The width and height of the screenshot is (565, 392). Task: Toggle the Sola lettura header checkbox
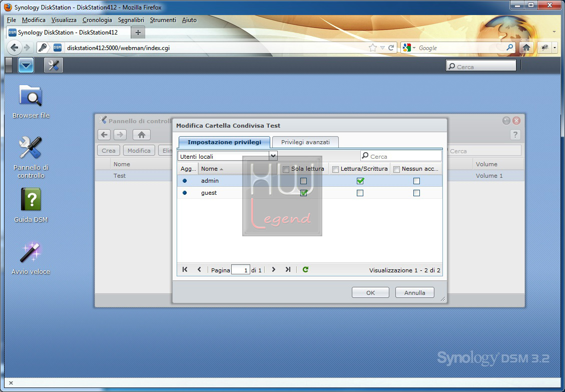286,169
